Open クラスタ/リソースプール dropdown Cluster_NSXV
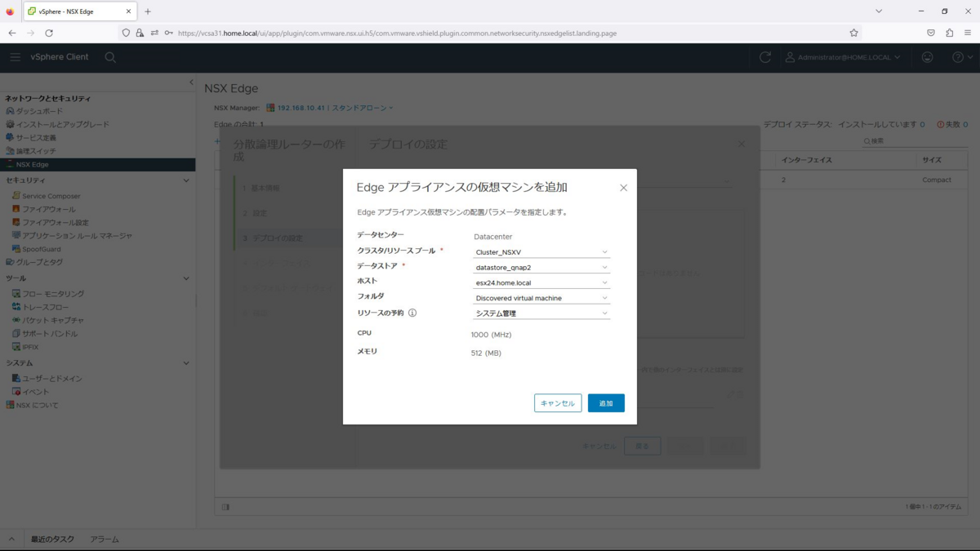This screenshot has width=980, height=551. pyautogui.click(x=541, y=252)
